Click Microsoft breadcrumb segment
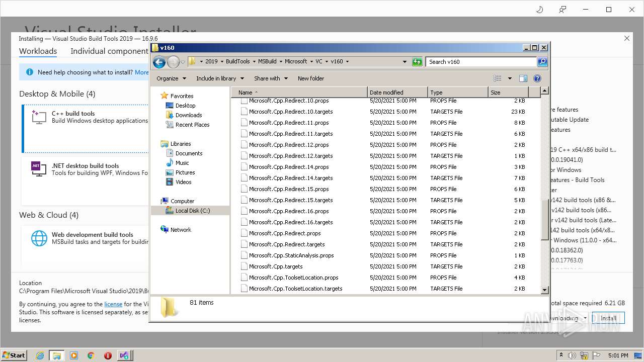The width and height of the screenshot is (644, 362). 296,61
